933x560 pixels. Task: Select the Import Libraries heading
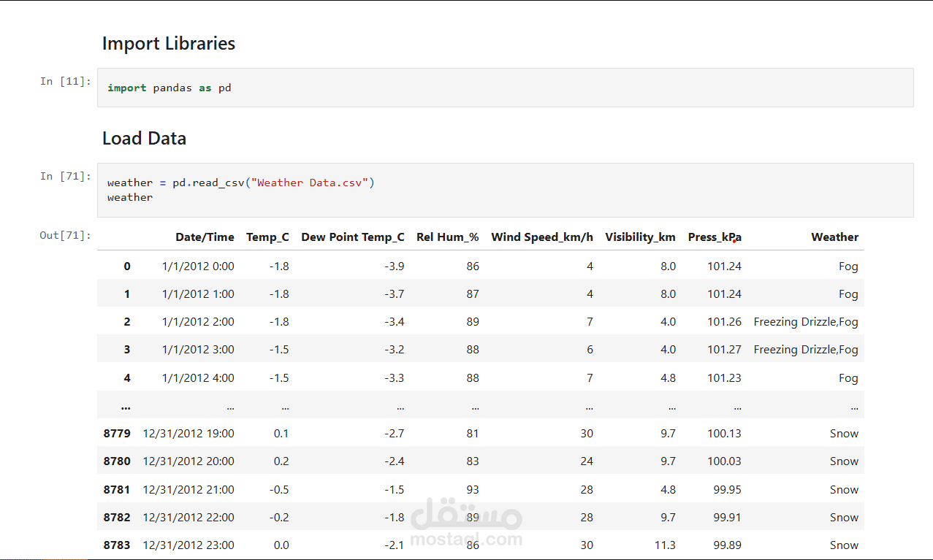point(169,44)
